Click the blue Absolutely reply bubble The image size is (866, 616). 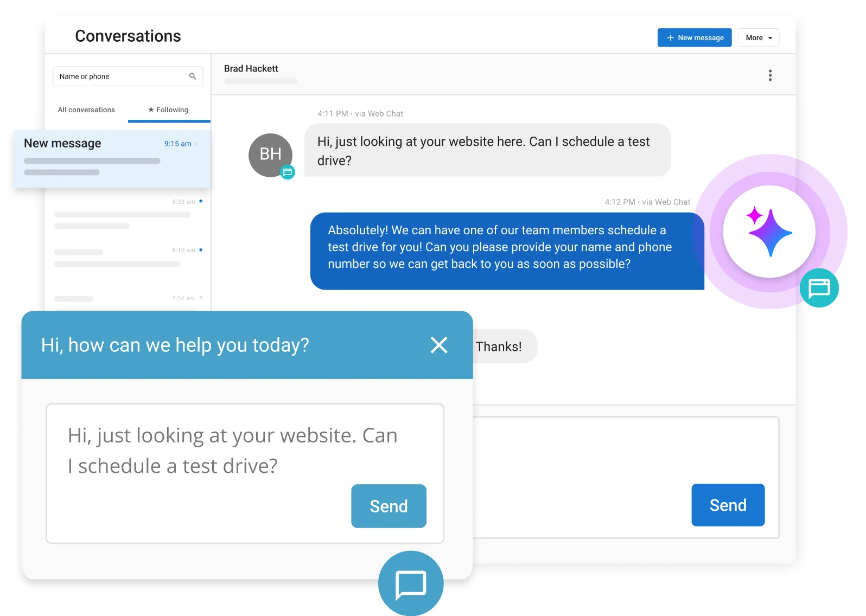coord(507,251)
